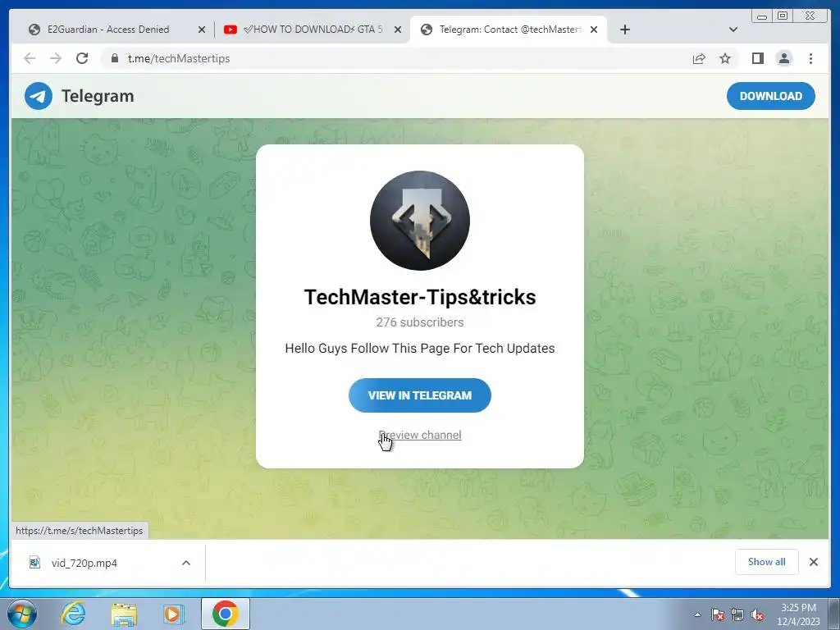The image size is (840, 630).
Task: Open the network tray icon
Action: click(x=737, y=614)
